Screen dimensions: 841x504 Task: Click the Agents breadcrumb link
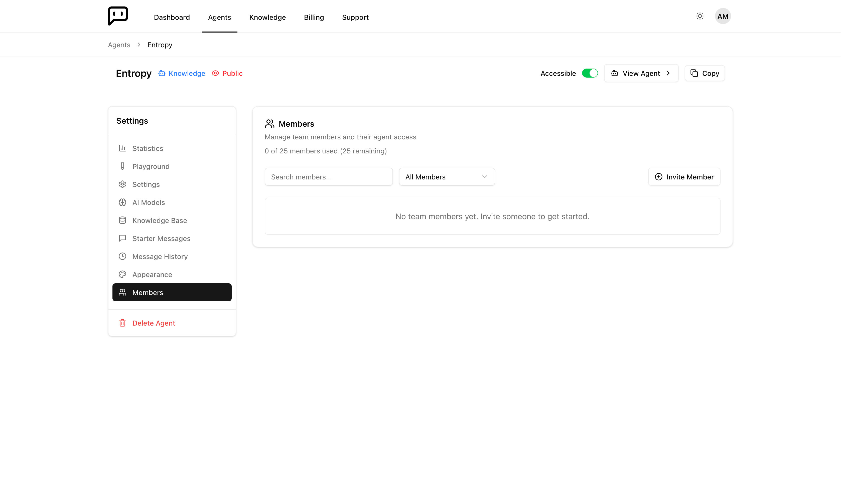click(119, 45)
